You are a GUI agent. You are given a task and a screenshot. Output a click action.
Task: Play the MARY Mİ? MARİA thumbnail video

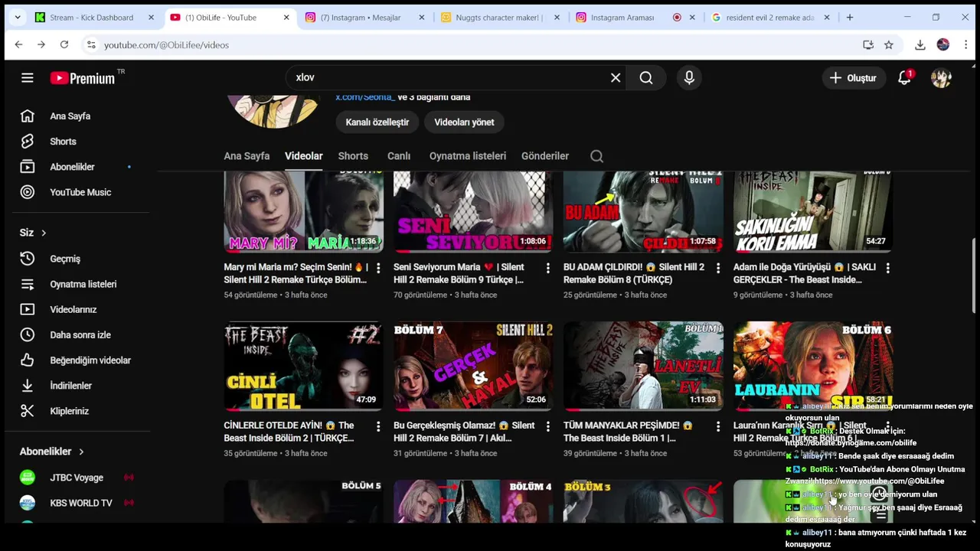tap(304, 212)
